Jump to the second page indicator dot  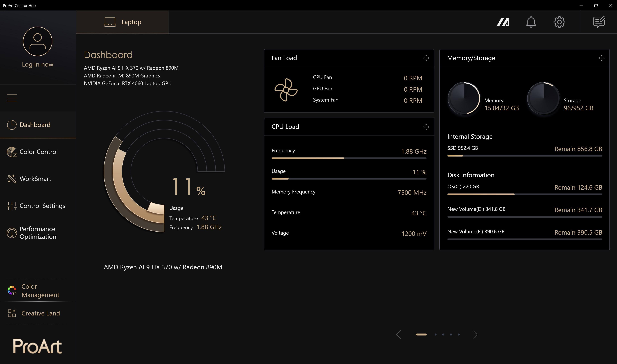point(435,335)
